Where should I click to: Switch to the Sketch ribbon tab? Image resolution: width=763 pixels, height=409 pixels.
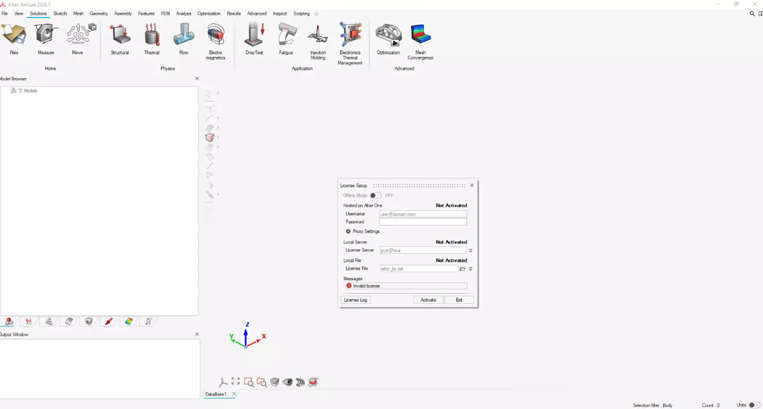[60, 14]
